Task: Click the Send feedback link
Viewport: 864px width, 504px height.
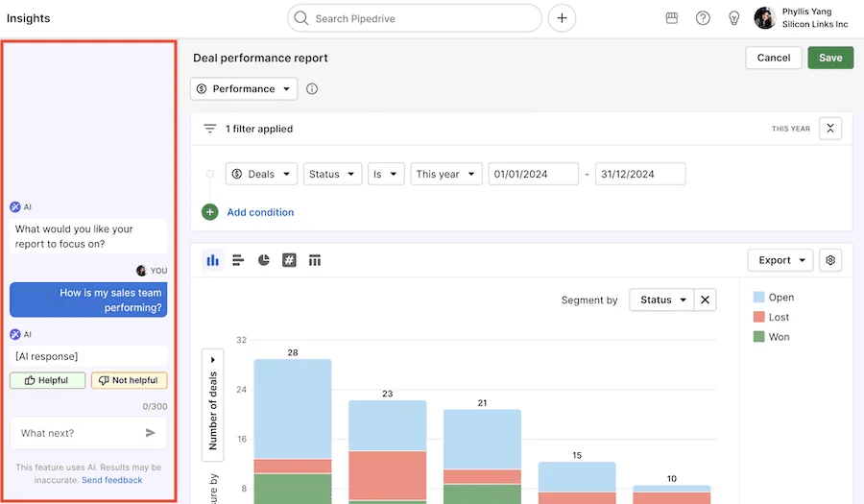Action: pos(112,480)
